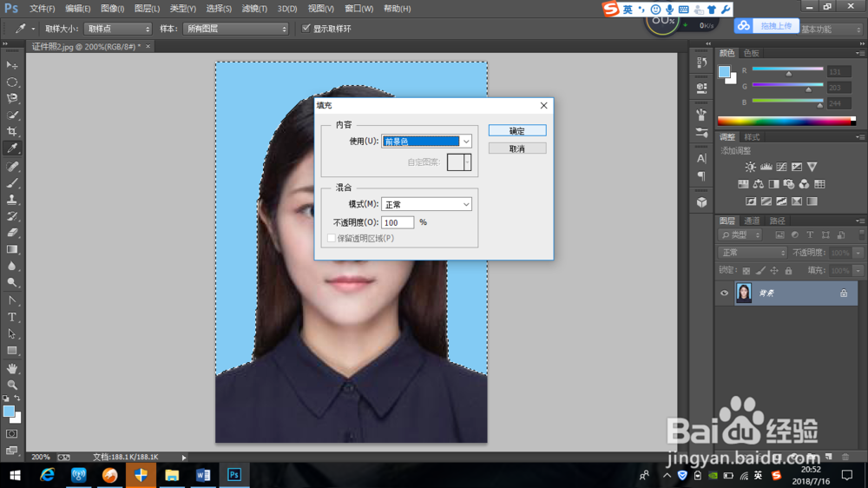Click the R channel slider
The height and width of the screenshot is (488, 868).
(787, 69)
